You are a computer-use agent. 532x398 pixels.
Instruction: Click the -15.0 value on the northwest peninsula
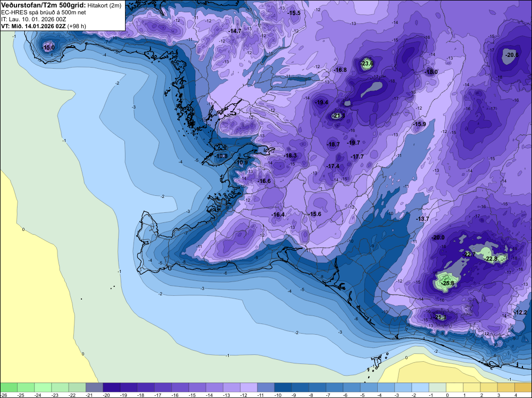(48, 48)
